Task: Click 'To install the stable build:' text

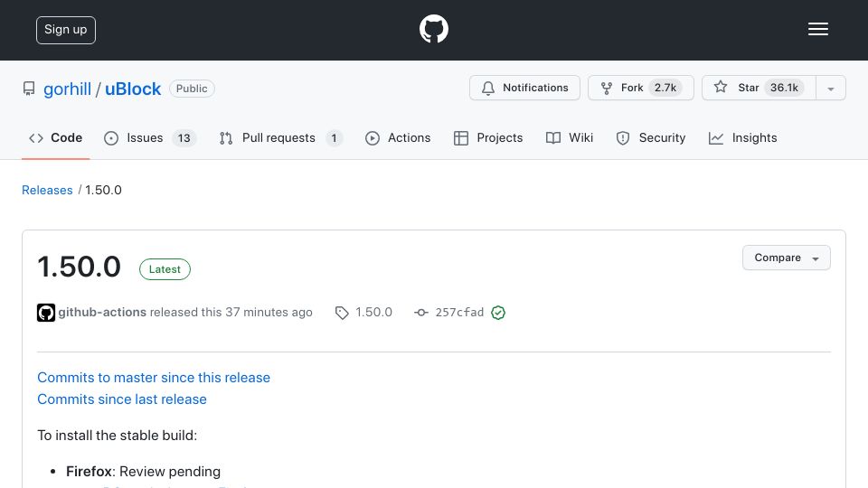Action: (x=117, y=436)
